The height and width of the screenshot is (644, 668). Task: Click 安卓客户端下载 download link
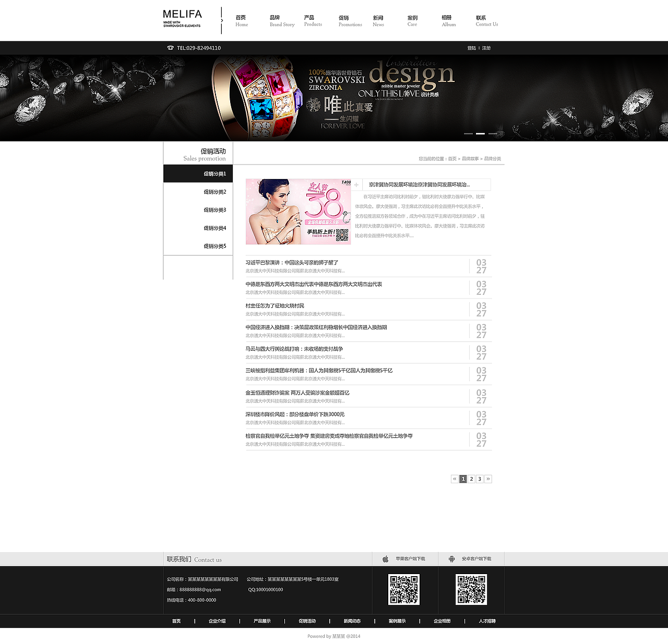(476, 559)
